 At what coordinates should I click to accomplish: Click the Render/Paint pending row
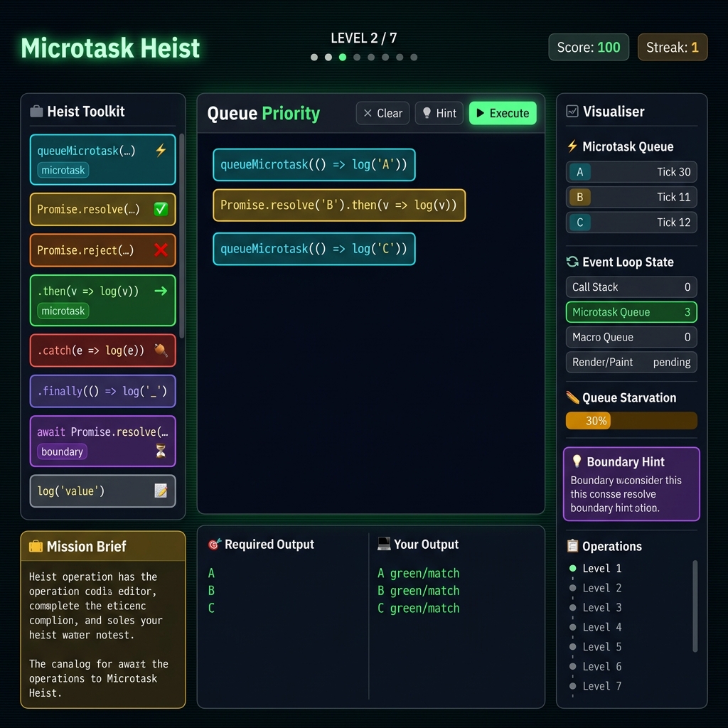click(x=631, y=362)
